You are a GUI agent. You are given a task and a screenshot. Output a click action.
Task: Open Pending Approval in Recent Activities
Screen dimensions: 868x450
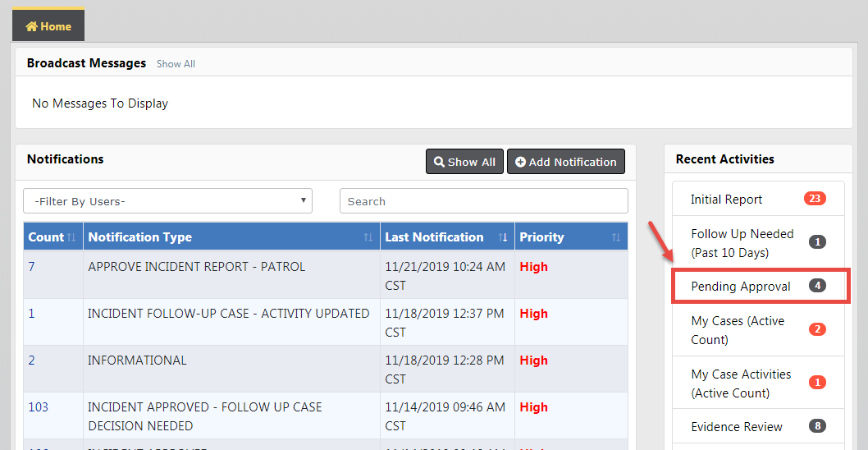pos(741,287)
